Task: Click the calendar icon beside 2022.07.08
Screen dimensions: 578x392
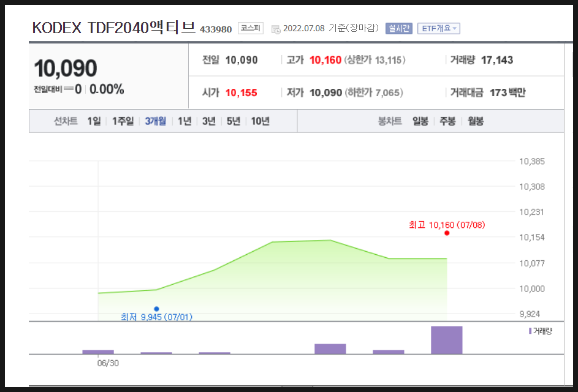Action: point(275,29)
